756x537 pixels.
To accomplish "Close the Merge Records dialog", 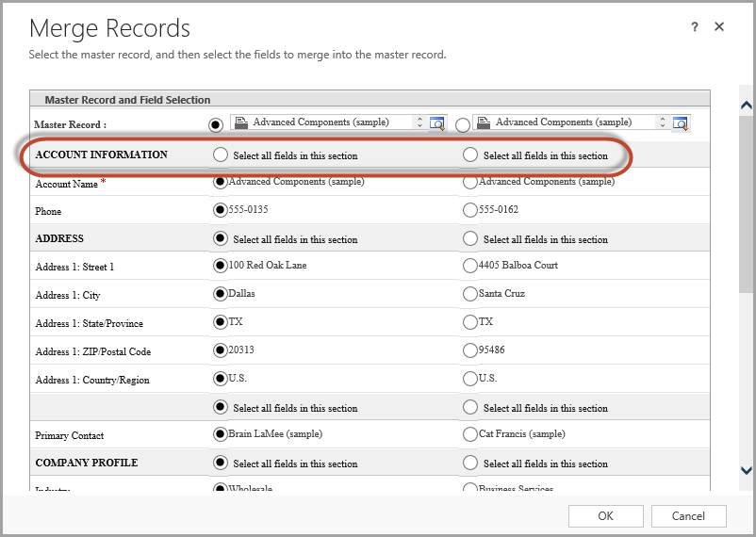I will (719, 26).
